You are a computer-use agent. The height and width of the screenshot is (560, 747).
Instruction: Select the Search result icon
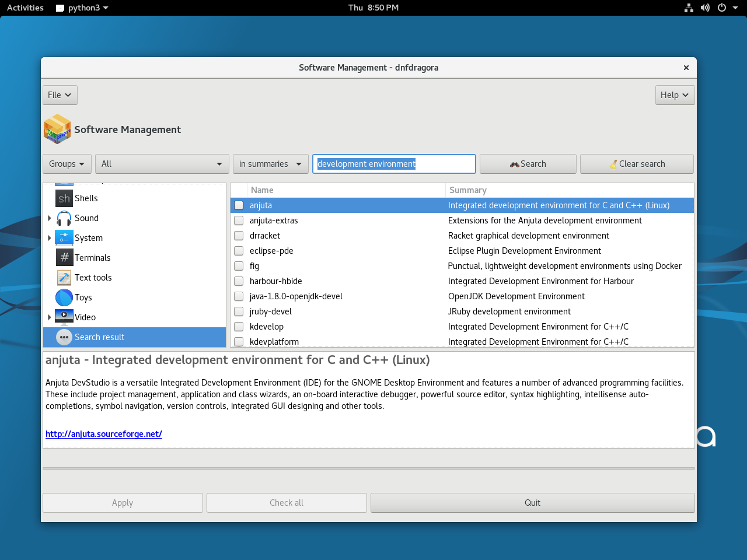point(64,337)
